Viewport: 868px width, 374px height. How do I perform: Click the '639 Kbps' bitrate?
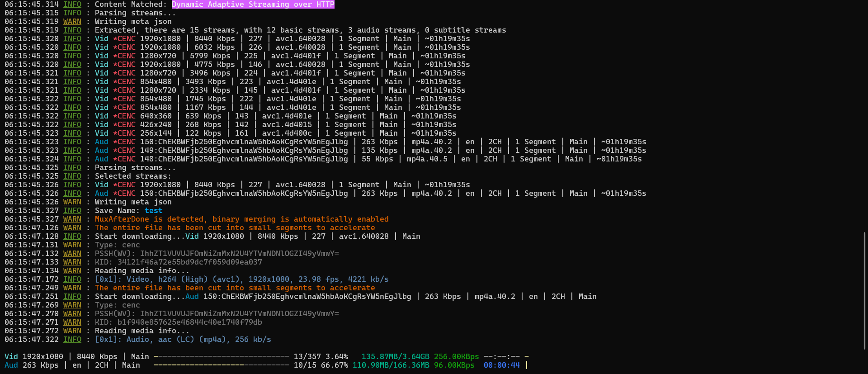coord(203,116)
